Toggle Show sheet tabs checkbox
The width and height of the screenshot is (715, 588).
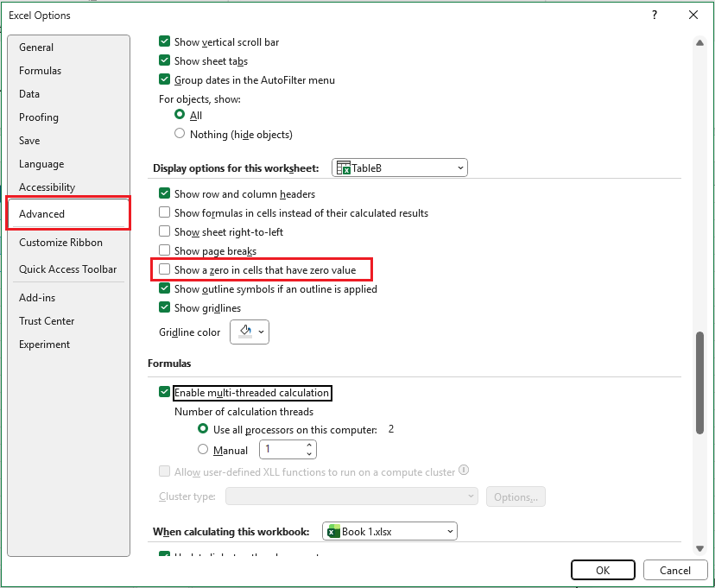tap(165, 60)
